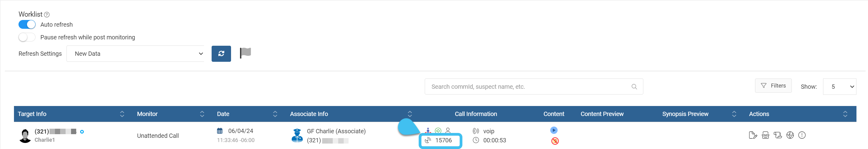Open the Refresh Settings New Data dropdown
This screenshot has height=149, width=868.
pyautogui.click(x=135, y=54)
